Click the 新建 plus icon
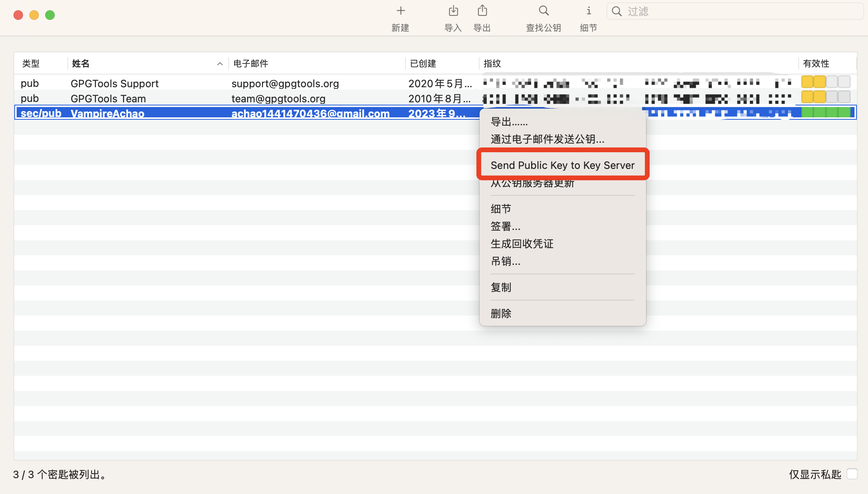868x494 pixels. [400, 11]
